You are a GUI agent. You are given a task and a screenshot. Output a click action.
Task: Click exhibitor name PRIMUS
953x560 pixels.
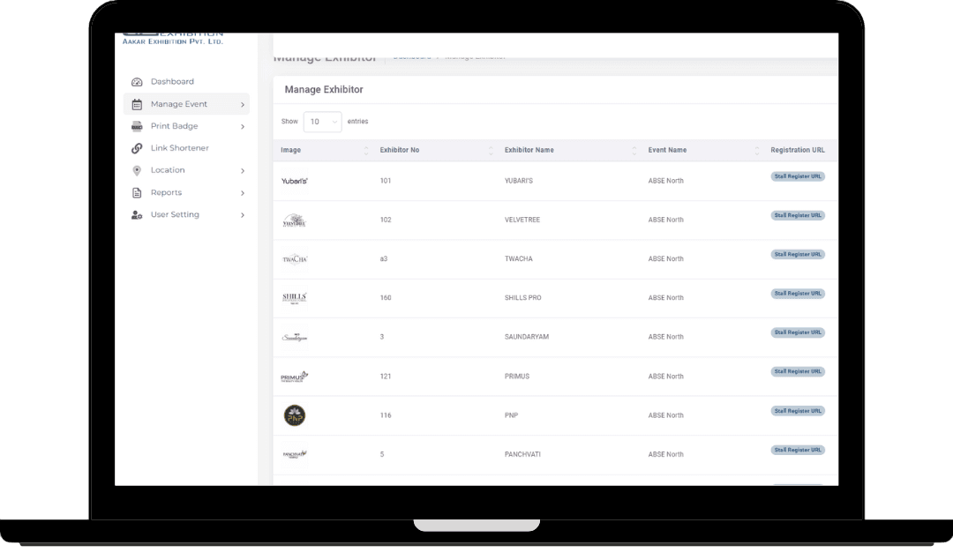(x=516, y=377)
